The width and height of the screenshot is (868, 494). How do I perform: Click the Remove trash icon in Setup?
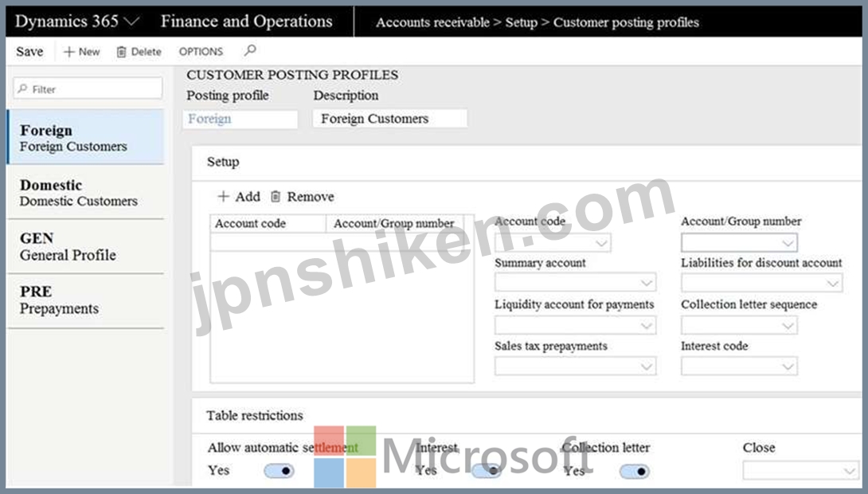pyautogui.click(x=276, y=197)
